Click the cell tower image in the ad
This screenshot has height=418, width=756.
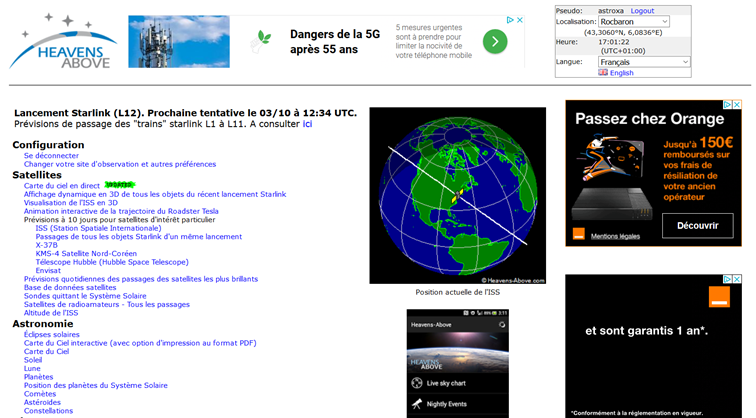click(x=179, y=41)
